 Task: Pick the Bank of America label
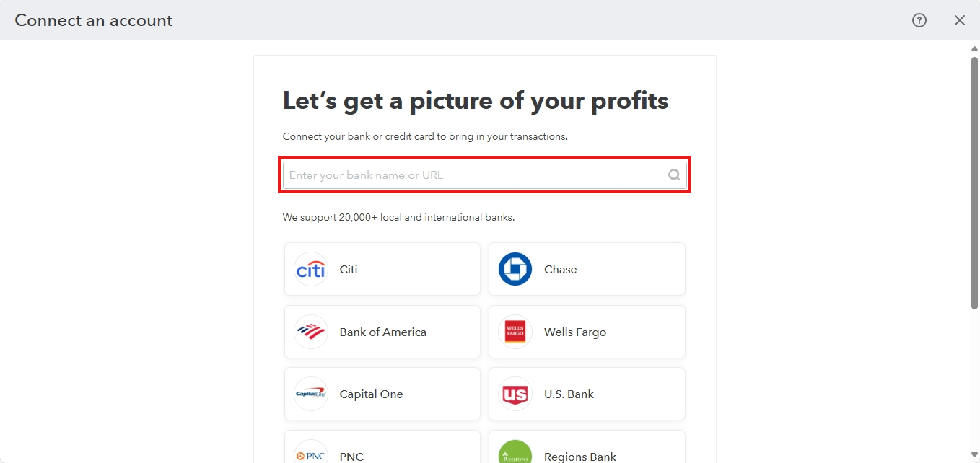(x=383, y=332)
